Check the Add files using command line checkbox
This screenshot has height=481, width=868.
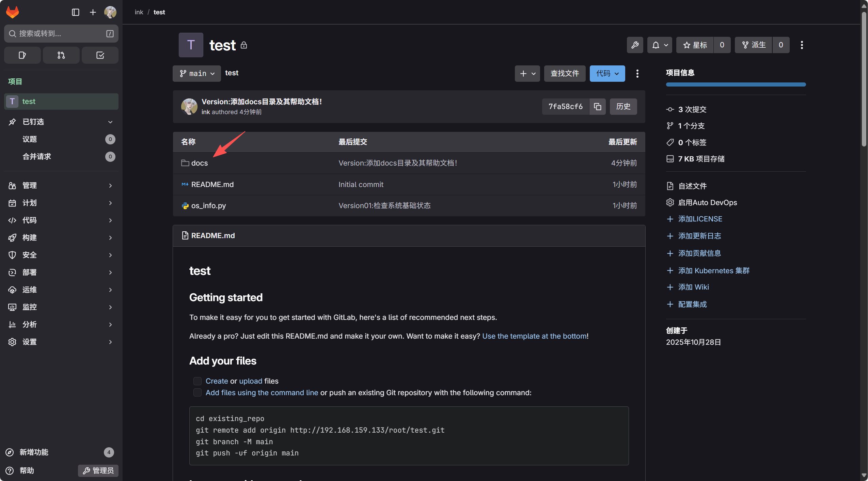click(x=198, y=392)
